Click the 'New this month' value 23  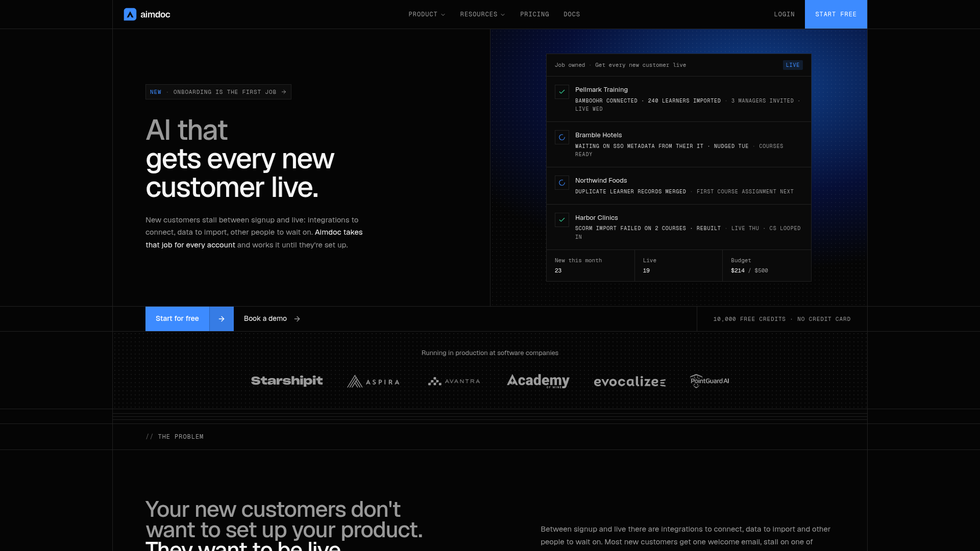558,271
